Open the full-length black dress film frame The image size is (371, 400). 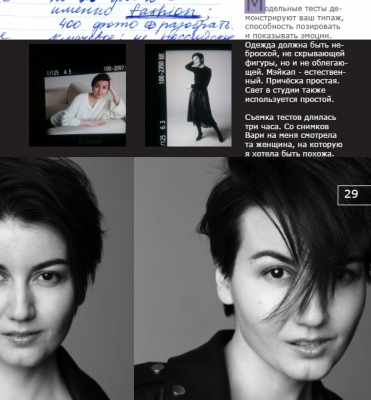(x=188, y=95)
